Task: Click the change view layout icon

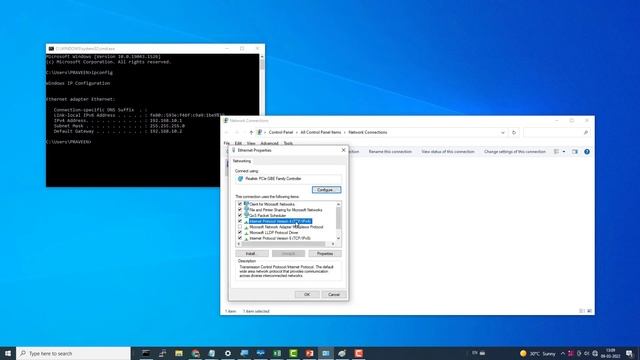Action: [x=556, y=152]
